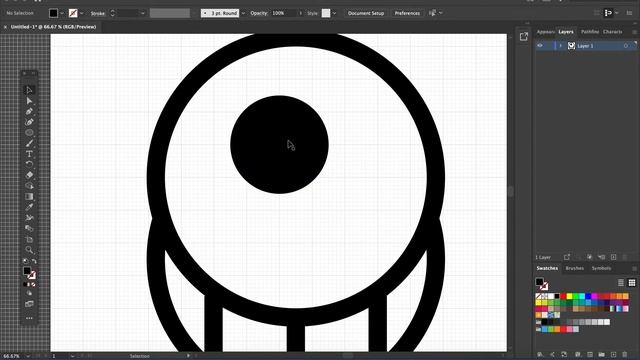Click Create New Layer icon in Layers panel
Viewport: 640px width, 360px height.
click(x=613, y=257)
